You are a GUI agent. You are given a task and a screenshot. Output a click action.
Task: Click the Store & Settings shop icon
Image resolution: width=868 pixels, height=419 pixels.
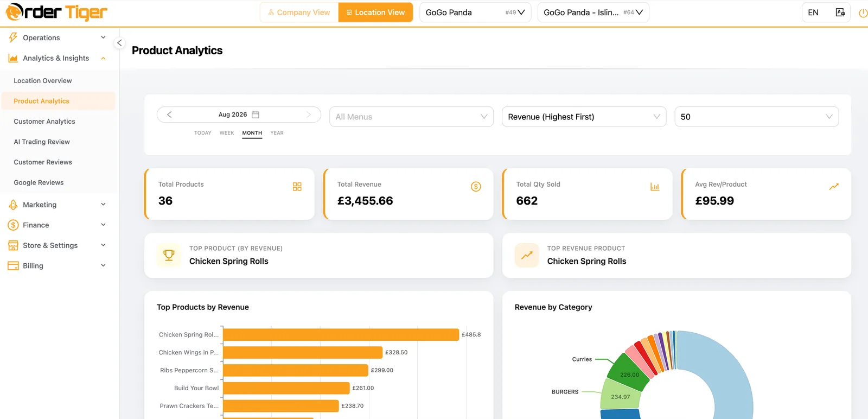13,245
